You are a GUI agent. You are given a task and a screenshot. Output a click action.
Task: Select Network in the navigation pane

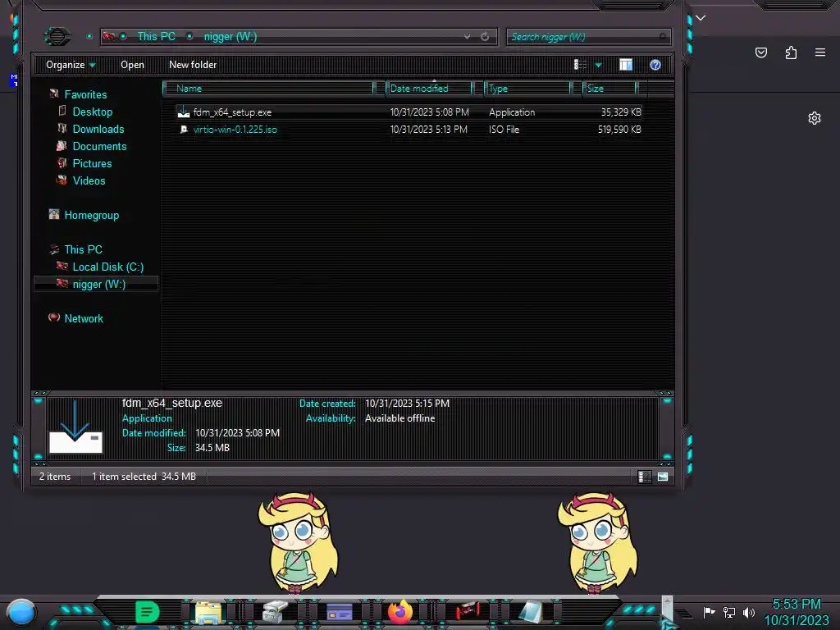coord(84,319)
